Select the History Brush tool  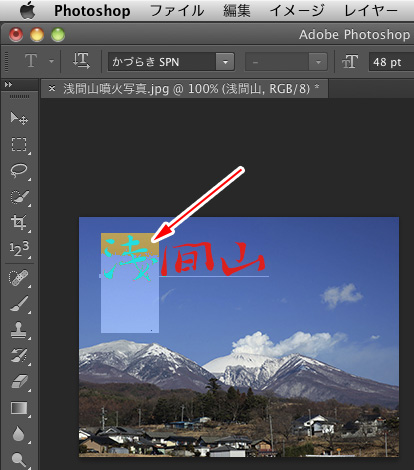coord(19,356)
